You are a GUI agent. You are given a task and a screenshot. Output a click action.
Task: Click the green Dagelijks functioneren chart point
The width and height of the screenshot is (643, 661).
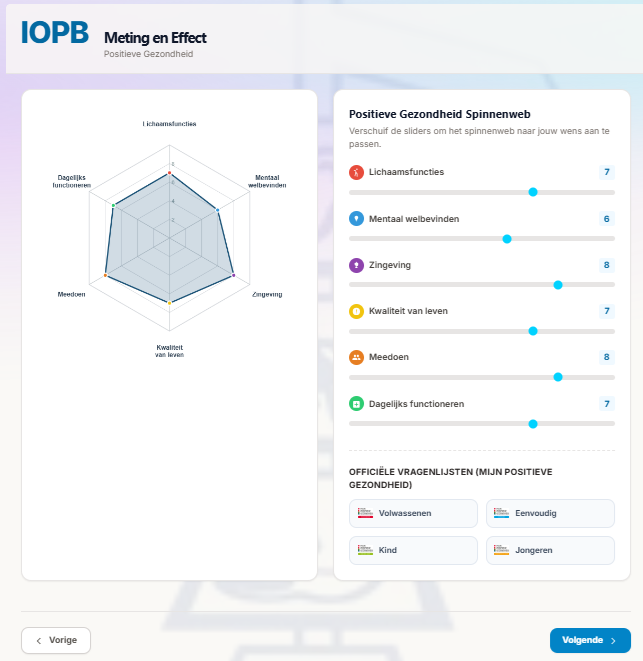tap(113, 205)
